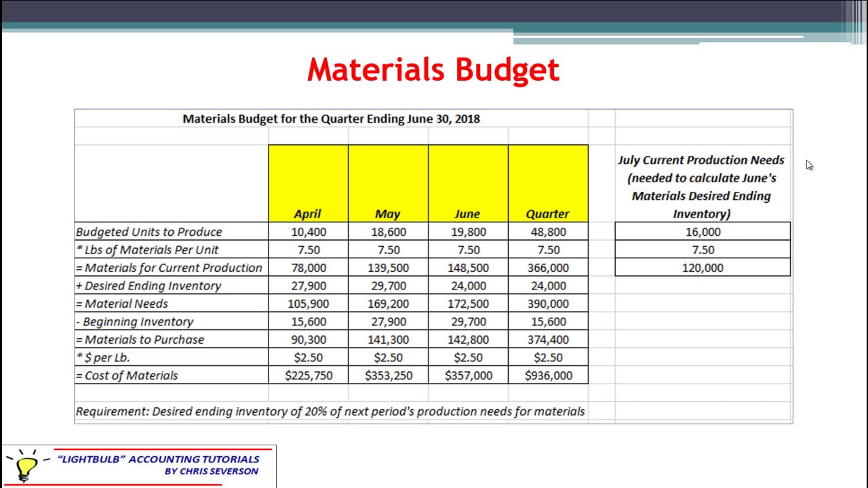Select the "= Material Needs" row label
Screen dimensions: 868x488
coord(122,304)
